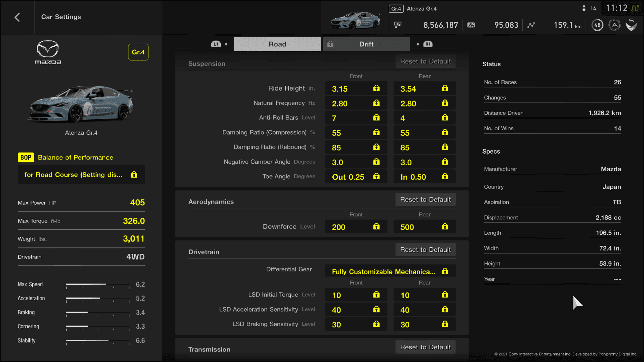Click the L1 previous tab indicator

(216, 44)
